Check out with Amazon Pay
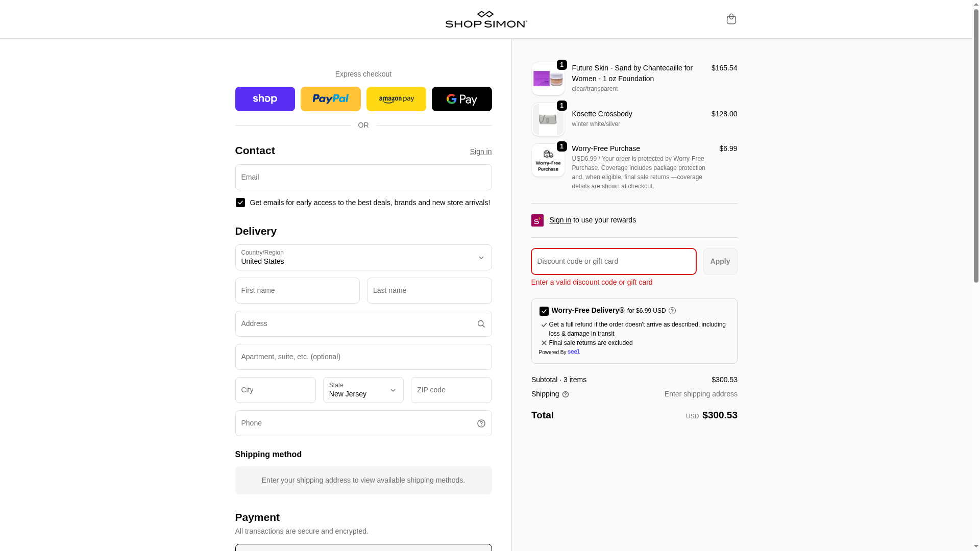 click(396, 99)
